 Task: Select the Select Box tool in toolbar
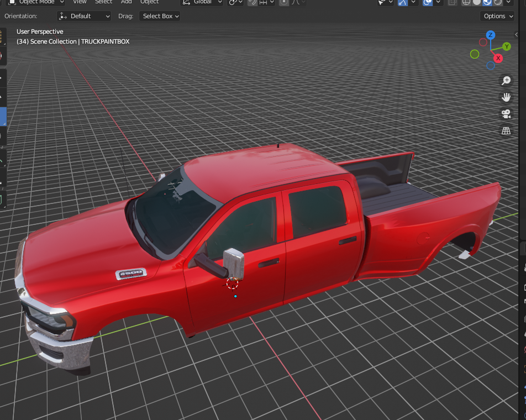point(2,37)
